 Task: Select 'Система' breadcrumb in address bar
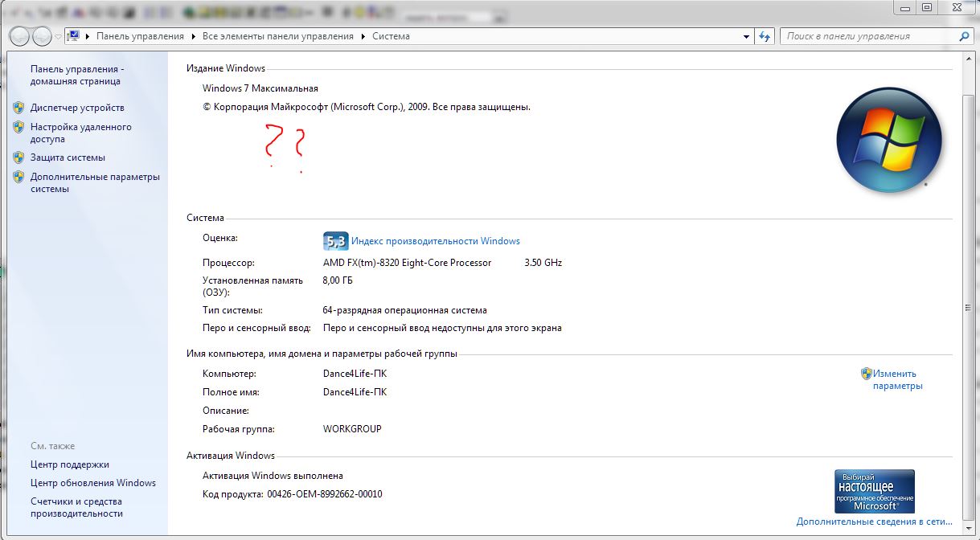coord(391,36)
